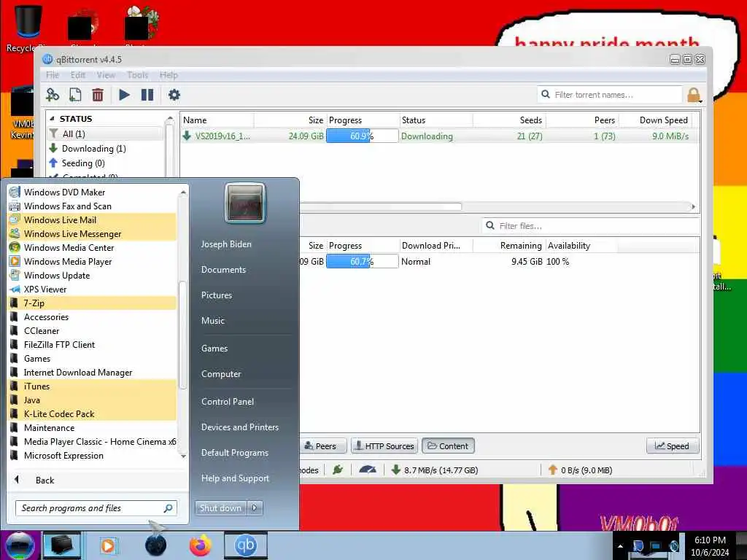Image resolution: width=747 pixels, height=560 pixels.
Task: Click the torrent 60.9% progress bar
Action: point(362,136)
